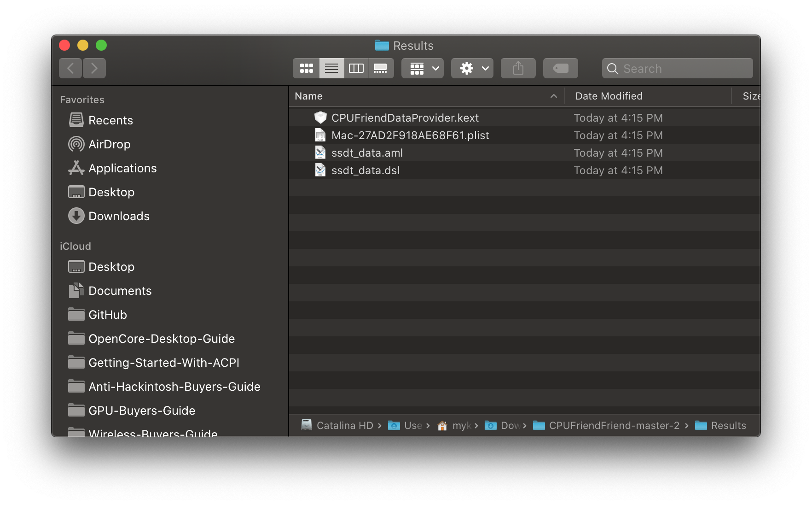
Task: Click the Edit Tags button
Action: (x=560, y=68)
